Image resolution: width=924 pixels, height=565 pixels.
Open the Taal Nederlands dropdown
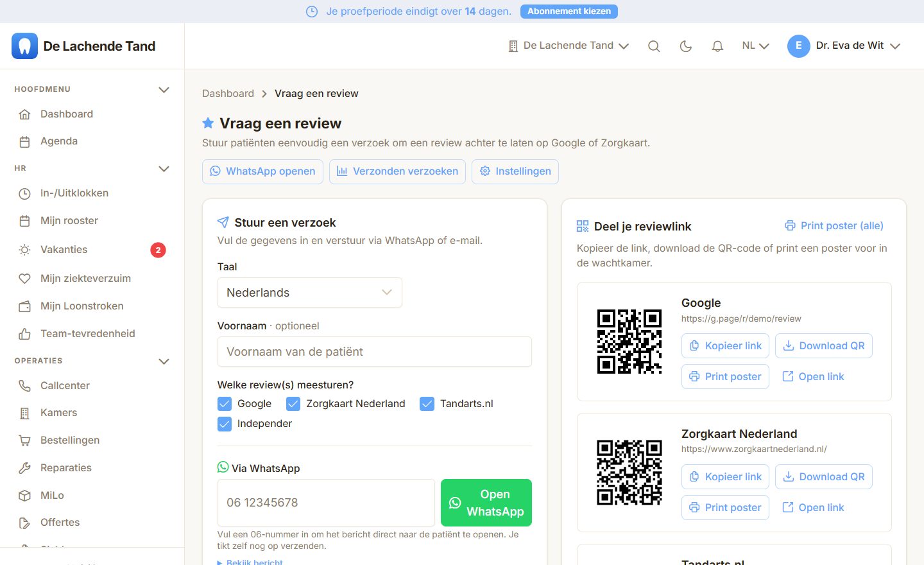point(310,293)
